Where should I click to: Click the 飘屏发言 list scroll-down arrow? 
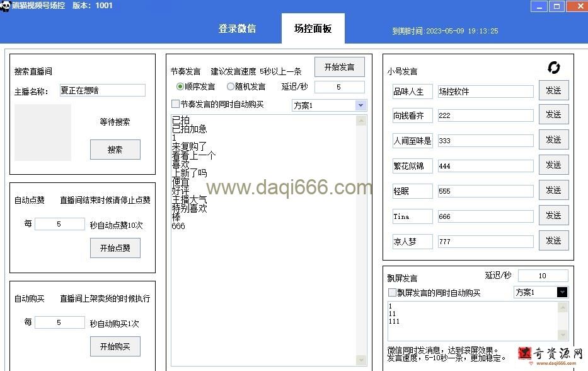click(x=563, y=334)
